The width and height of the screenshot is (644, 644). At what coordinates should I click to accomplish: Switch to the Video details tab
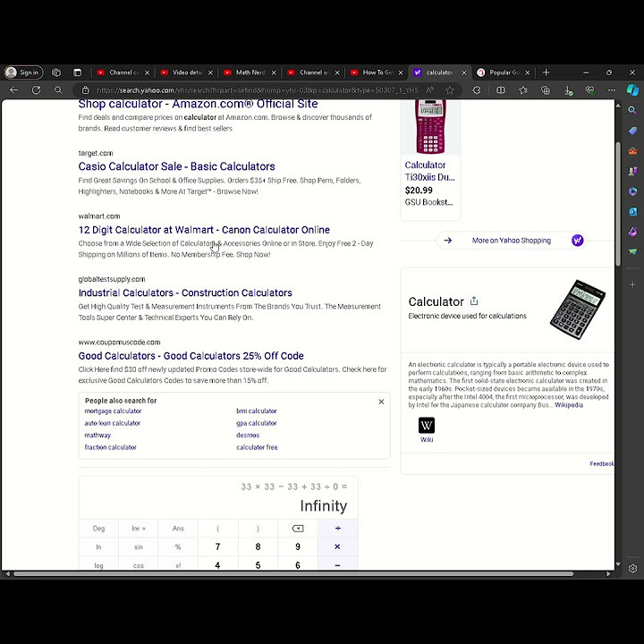coord(187,72)
